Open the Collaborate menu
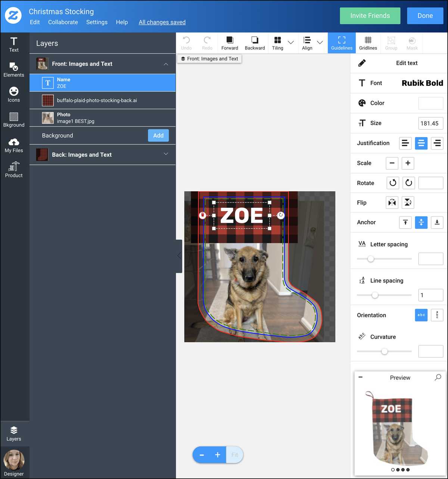The height and width of the screenshot is (479, 448). 63,22
